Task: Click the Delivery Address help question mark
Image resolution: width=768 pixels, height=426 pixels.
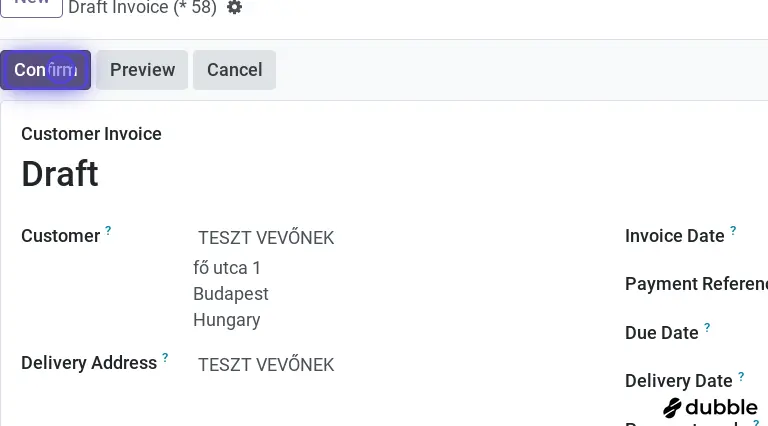Action: point(165,358)
